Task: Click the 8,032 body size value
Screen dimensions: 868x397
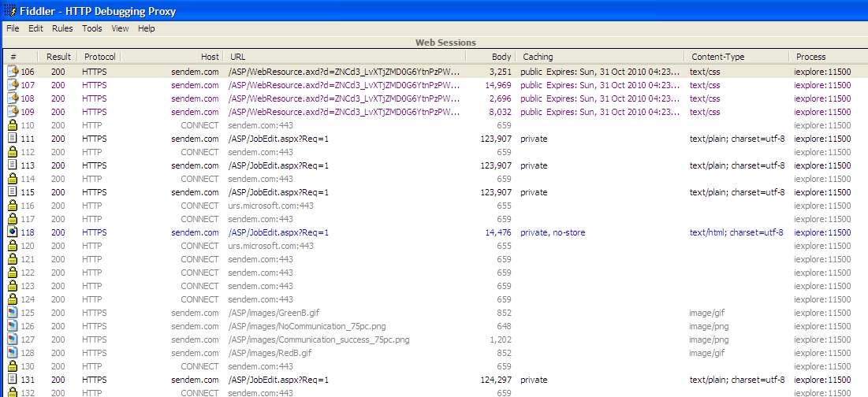Action: coord(501,112)
